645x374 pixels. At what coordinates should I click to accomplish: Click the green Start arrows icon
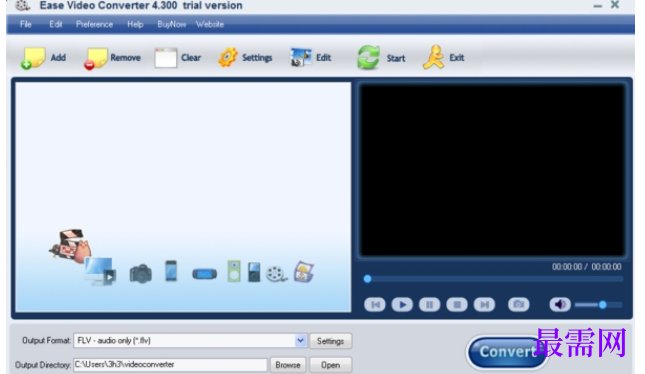click(x=369, y=58)
